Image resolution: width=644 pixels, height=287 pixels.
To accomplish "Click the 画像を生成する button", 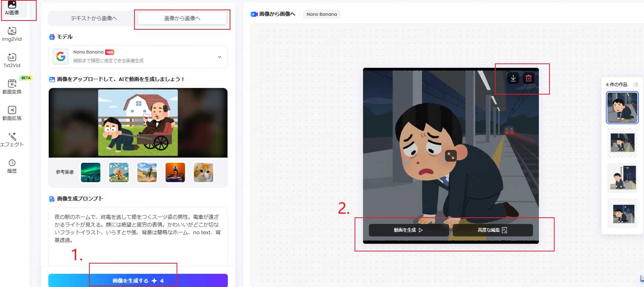I will (138, 280).
